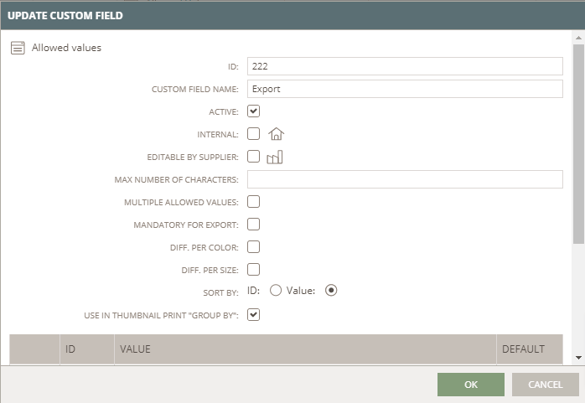This screenshot has height=403, width=585.
Task: Click Max Number of Characters field
Action: pos(405,179)
